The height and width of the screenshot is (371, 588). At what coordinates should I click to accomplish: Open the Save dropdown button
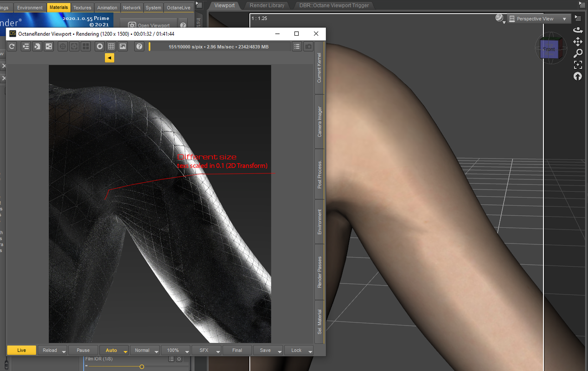(268, 350)
